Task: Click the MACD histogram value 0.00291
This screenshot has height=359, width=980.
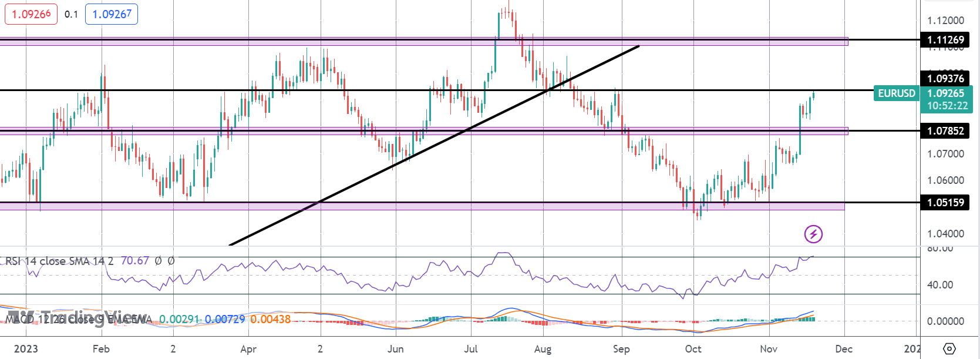Action: click(180, 319)
